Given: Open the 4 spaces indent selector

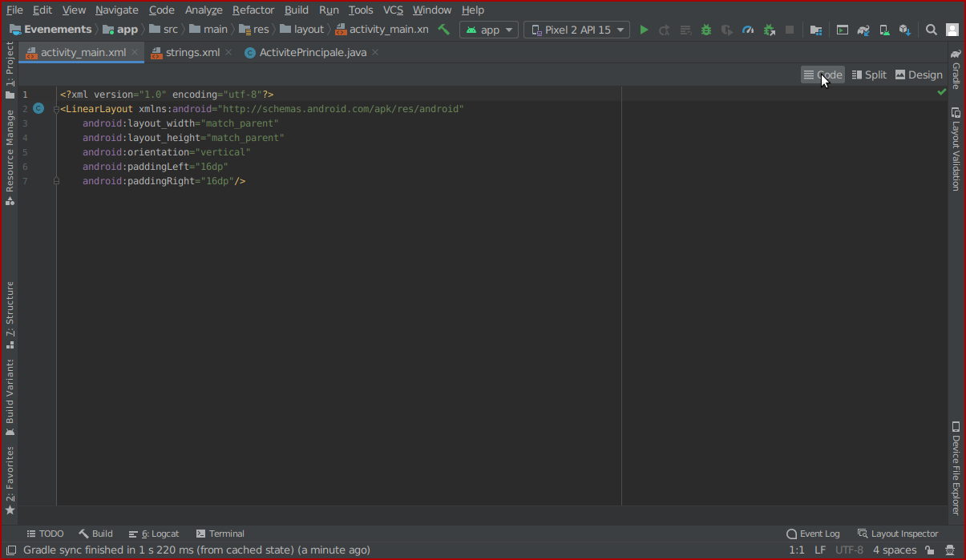Looking at the screenshot, I should 894,550.
